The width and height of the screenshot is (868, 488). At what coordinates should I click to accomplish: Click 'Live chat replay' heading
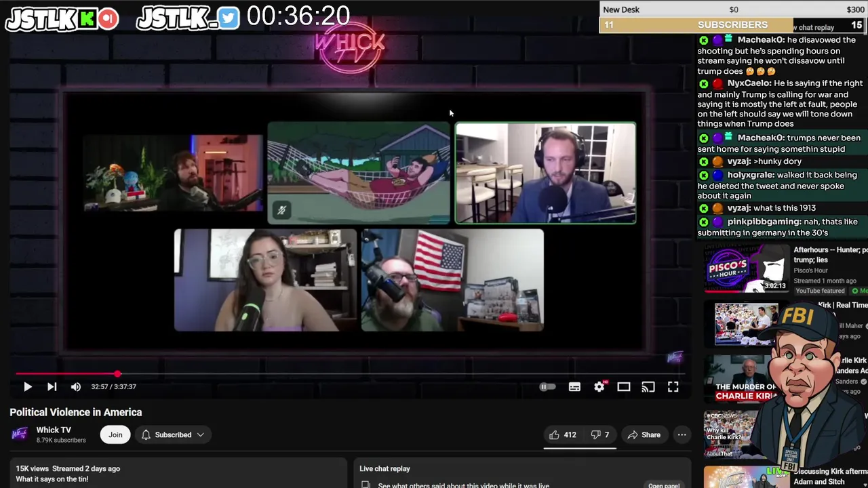click(x=384, y=468)
